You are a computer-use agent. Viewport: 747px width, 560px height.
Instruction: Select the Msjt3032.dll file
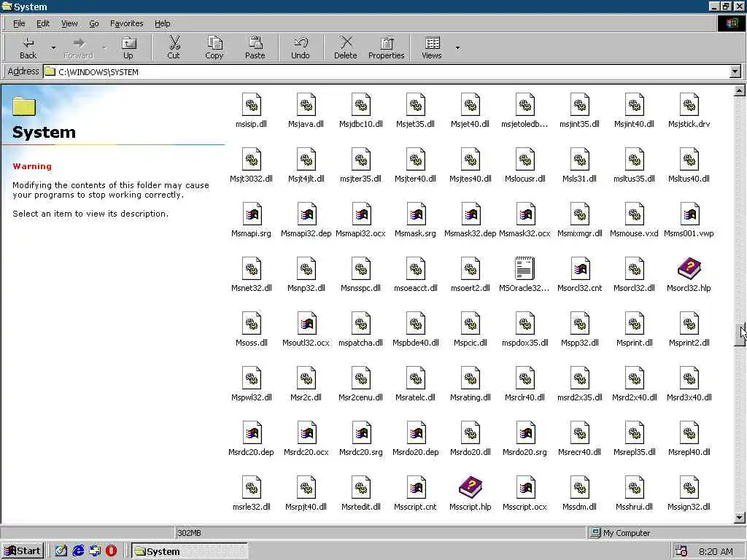pyautogui.click(x=251, y=166)
